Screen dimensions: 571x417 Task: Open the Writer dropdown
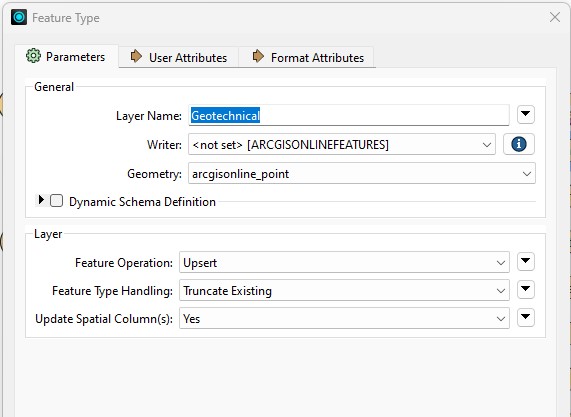[x=342, y=144]
